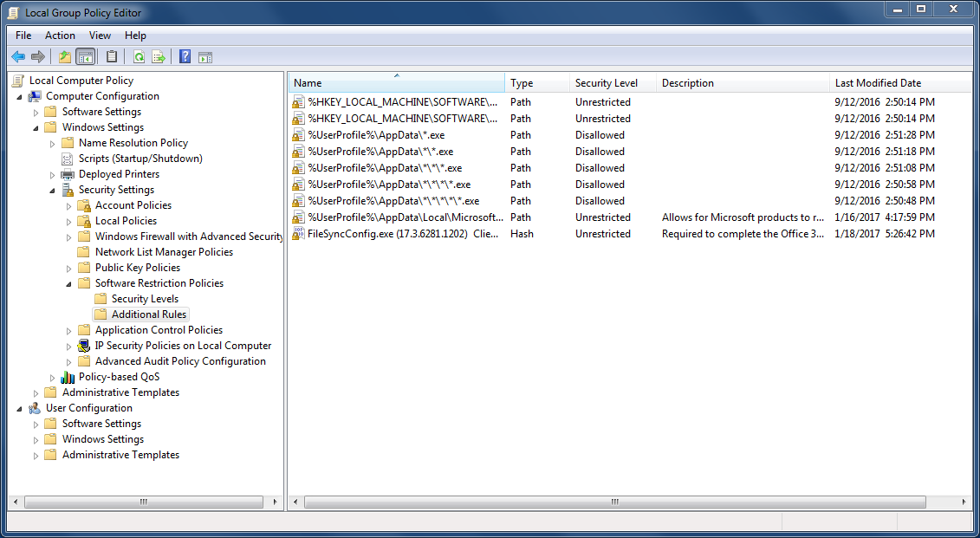This screenshot has height=538, width=980.
Task: Click the Back navigation arrow
Action: click(x=18, y=56)
